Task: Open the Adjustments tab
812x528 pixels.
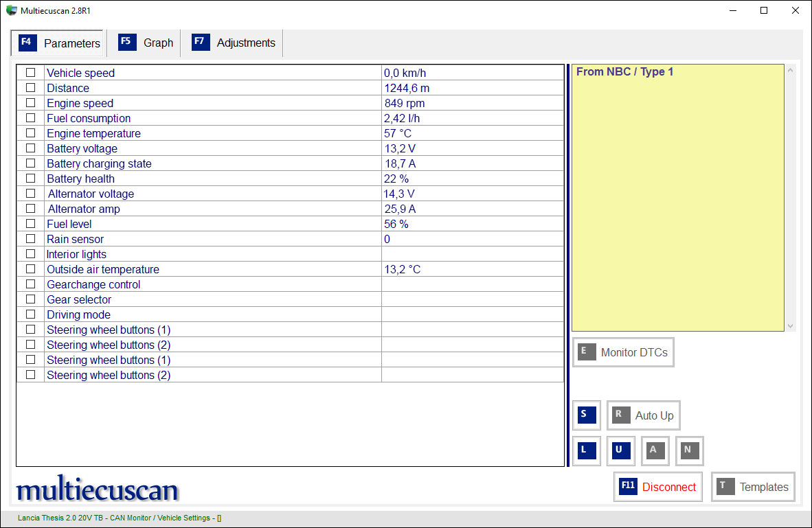Action: pos(234,43)
